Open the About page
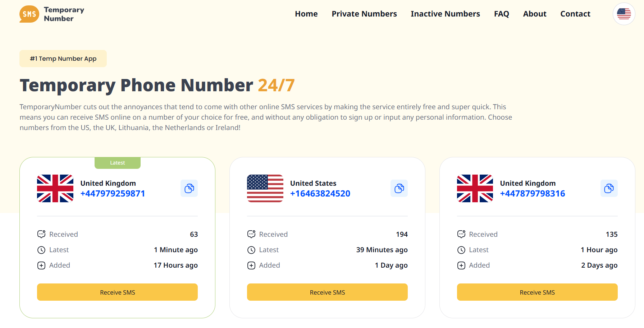 point(535,14)
